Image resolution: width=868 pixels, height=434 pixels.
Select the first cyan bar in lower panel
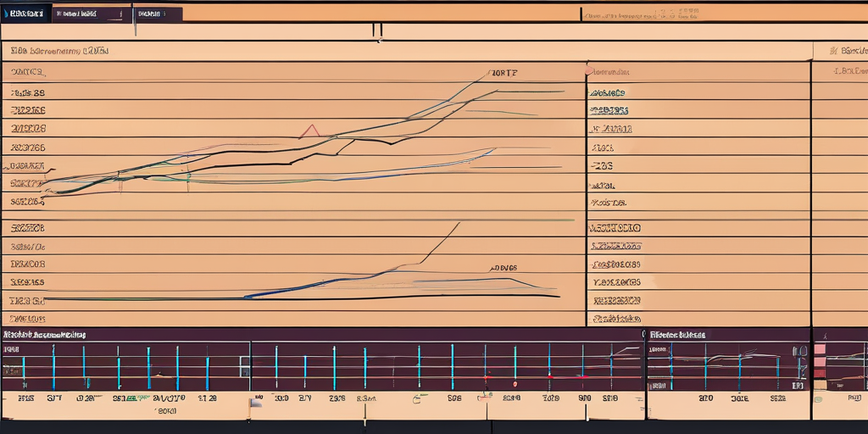pos(24,367)
